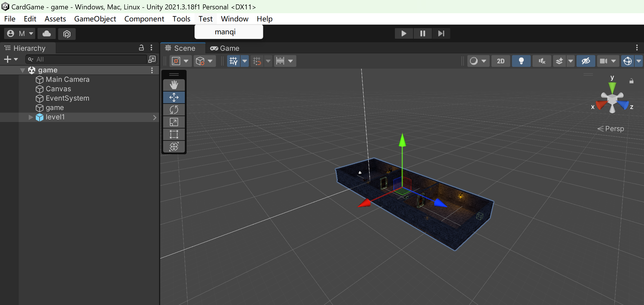Open the Help menu
The width and height of the screenshot is (644, 305).
(264, 19)
